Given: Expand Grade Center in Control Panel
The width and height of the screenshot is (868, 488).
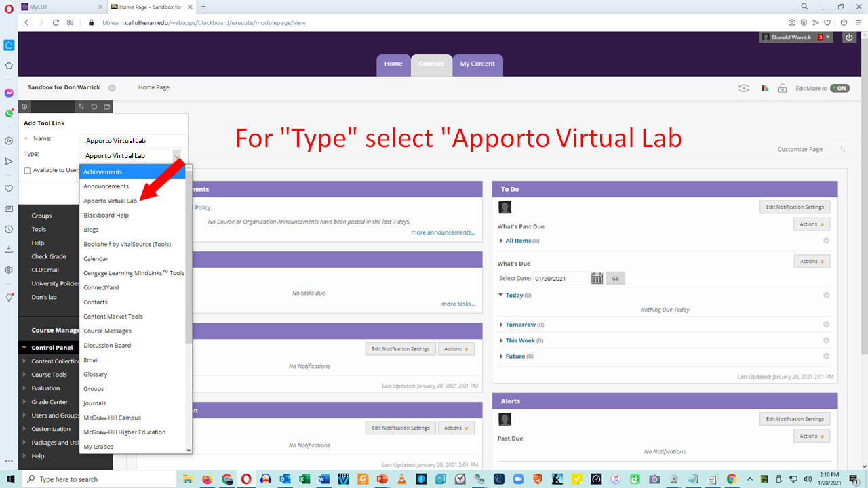Looking at the screenshot, I should click(50, 402).
